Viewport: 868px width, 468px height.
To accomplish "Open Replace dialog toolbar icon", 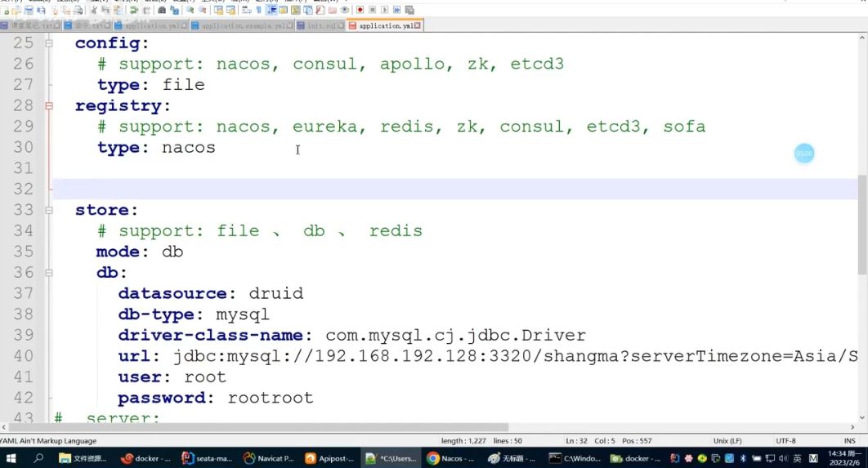I will [174, 10].
